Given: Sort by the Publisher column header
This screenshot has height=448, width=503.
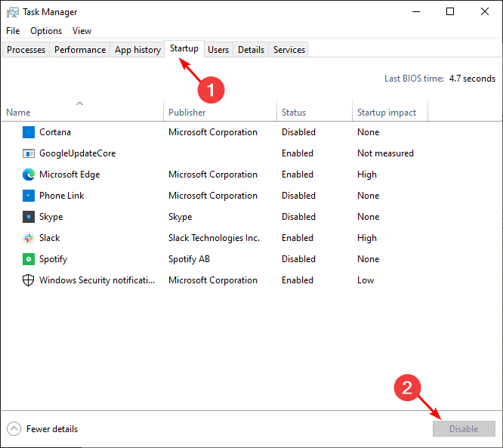Looking at the screenshot, I should click(x=187, y=113).
